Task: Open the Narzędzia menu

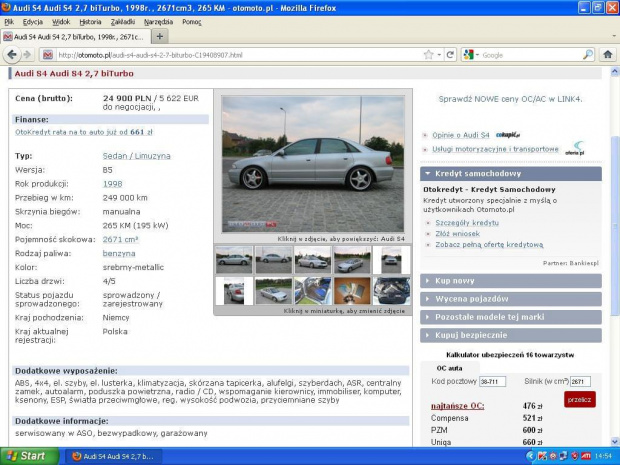Action: pyautogui.click(x=158, y=22)
